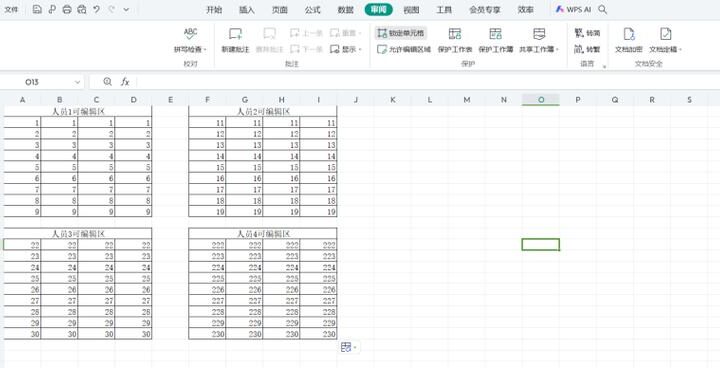Select the 人员1可编辑区 title cell
The width and height of the screenshot is (720, 368).
click(78, 111)
